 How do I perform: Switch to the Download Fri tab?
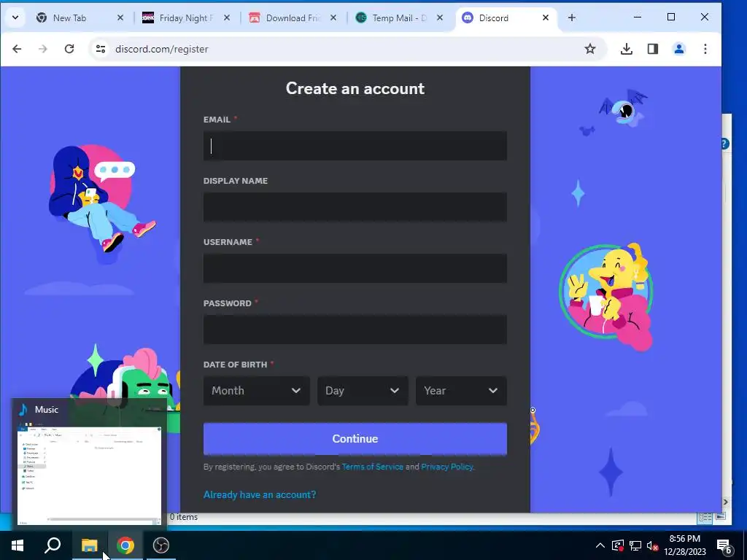(292, 18)
